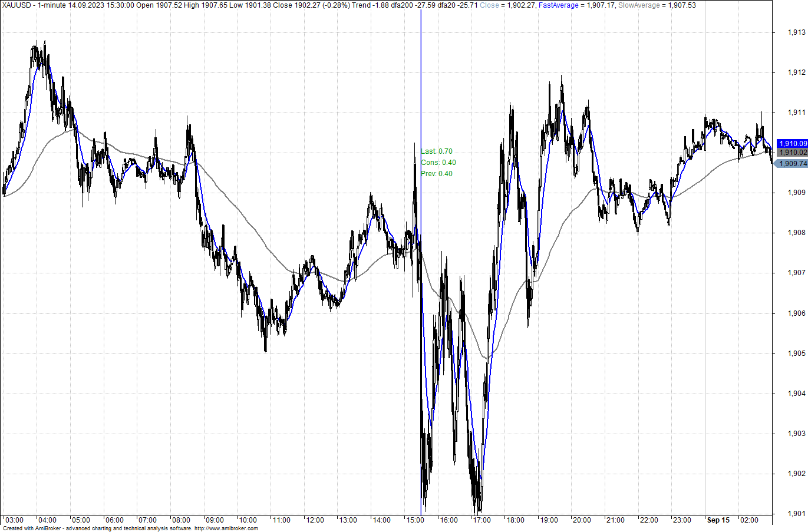
Task: Click the Sep 15 date label
Action: click(718, 520)
